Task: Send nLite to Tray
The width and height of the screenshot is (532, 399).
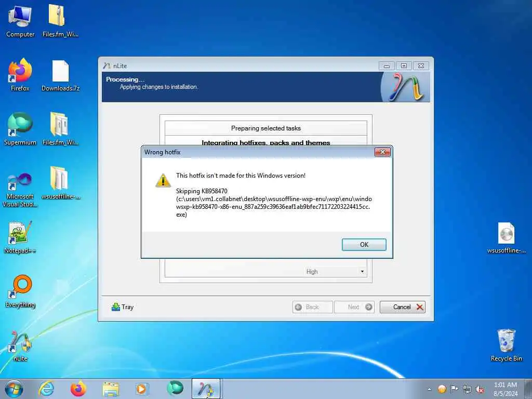Action: coord(123,307)
